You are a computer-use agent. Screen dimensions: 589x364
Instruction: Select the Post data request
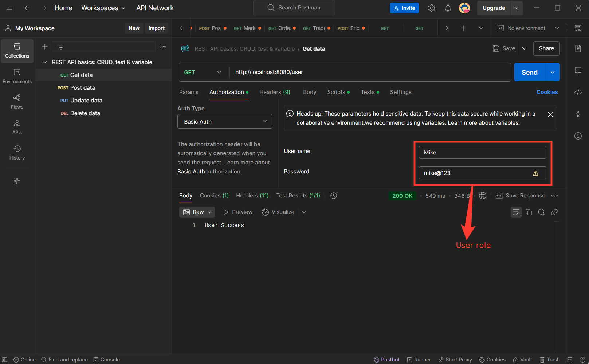[x=104, y=88]
